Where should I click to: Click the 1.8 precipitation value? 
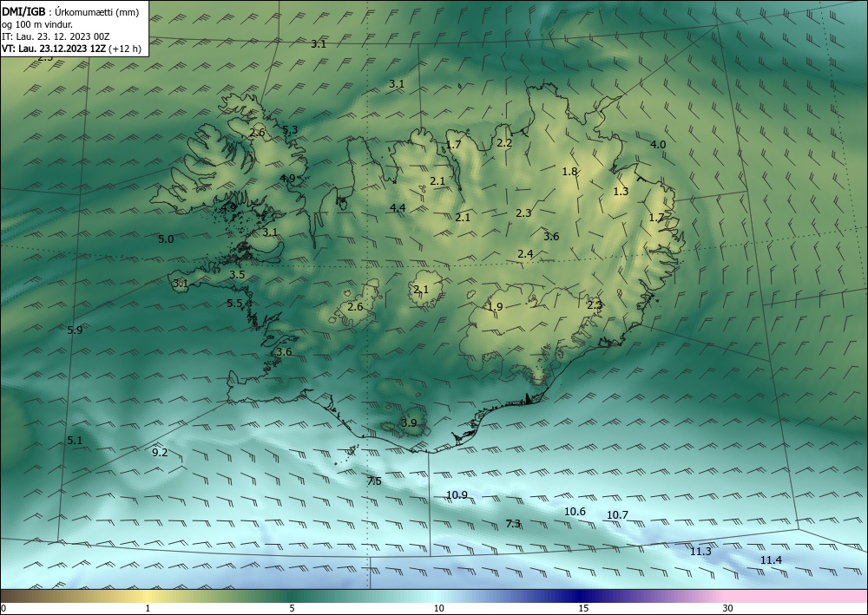pos(569,172)
